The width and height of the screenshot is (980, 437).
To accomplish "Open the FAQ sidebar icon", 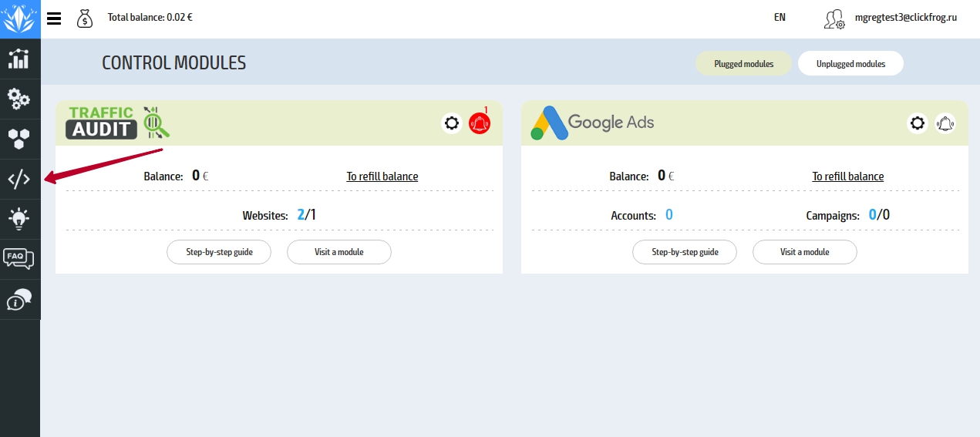I will [x=19, y=259].
